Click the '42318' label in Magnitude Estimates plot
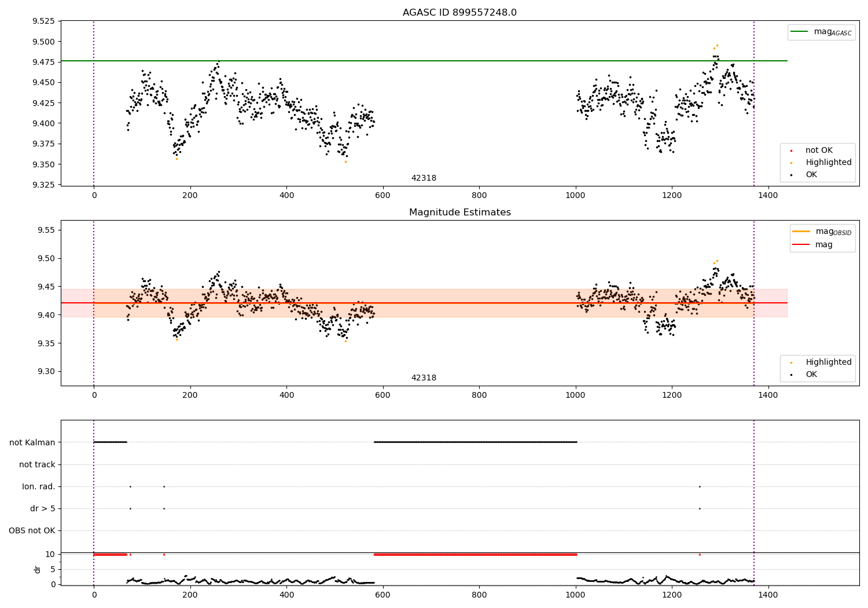 point(424,378)
